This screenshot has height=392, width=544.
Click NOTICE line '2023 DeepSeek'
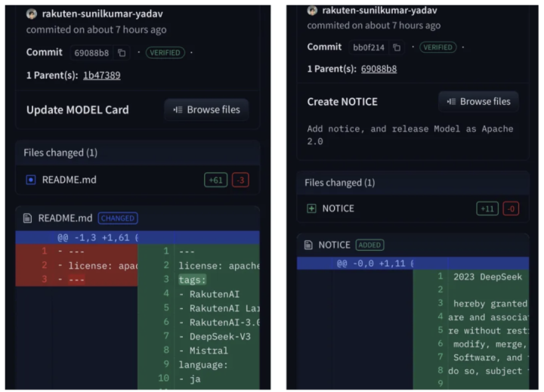click(x=487, y=277)
